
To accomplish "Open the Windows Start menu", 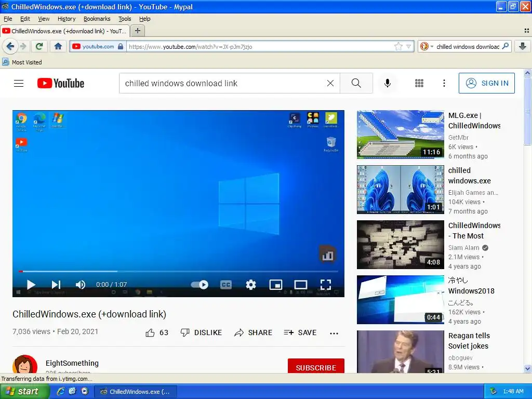I will 24,392.
